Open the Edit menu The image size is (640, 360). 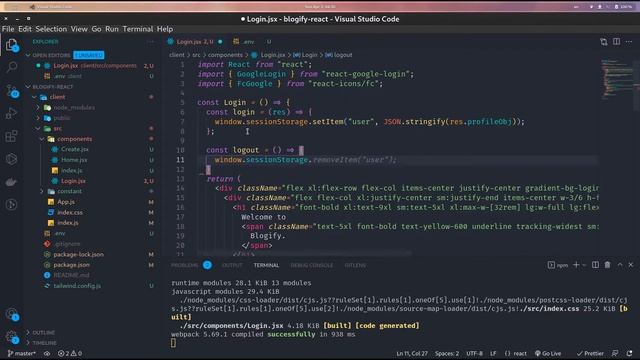point(24,29)
